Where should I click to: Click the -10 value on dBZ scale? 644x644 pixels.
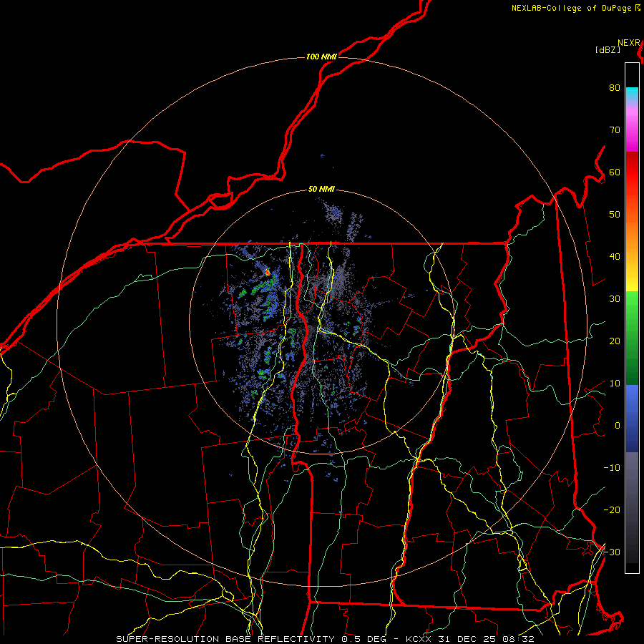pos(612,468)
